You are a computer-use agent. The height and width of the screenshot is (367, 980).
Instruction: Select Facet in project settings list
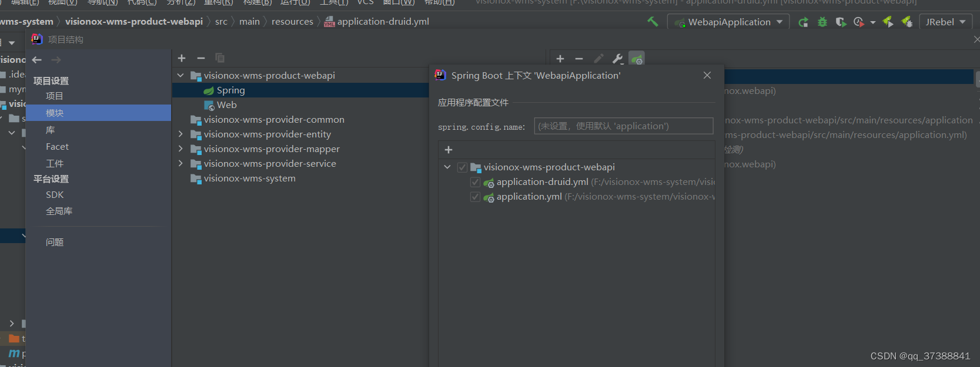(57, 147)
